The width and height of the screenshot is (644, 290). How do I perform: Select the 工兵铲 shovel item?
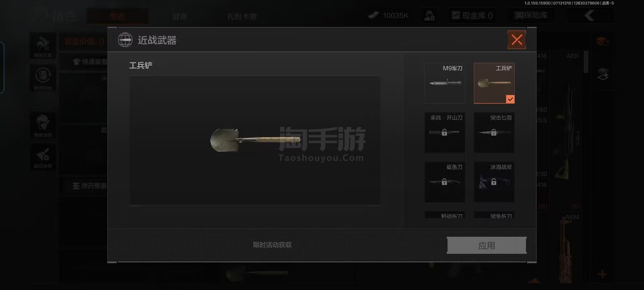pos(494,83)
